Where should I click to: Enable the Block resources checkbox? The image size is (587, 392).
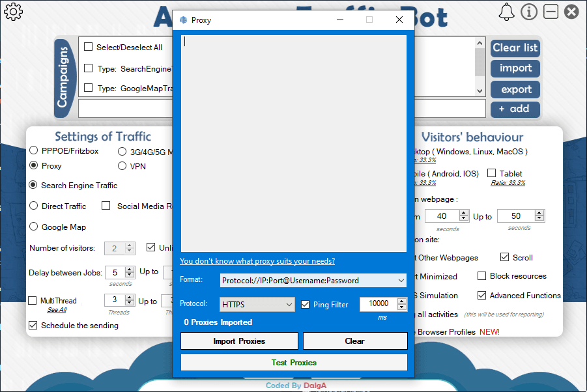[x=482, y=276]
